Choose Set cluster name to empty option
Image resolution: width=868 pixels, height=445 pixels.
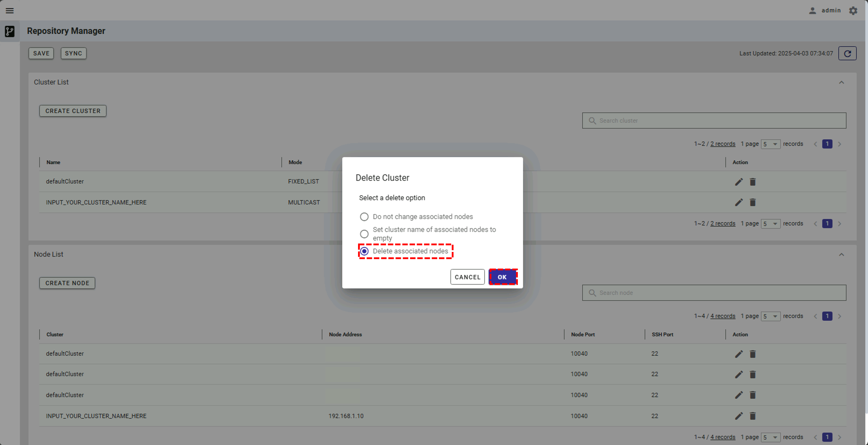point(364,234)
